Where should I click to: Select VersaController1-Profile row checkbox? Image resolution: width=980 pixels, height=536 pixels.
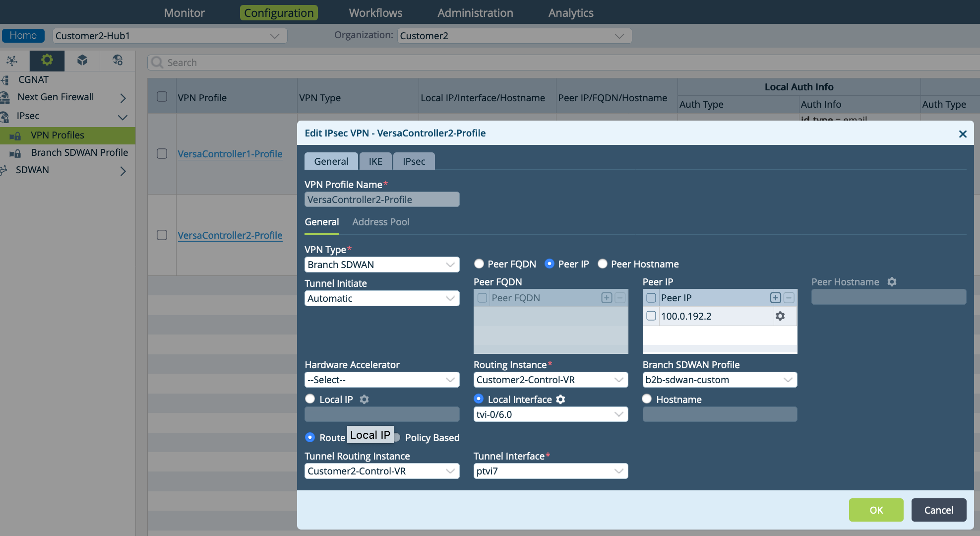[x=162, y=154]
